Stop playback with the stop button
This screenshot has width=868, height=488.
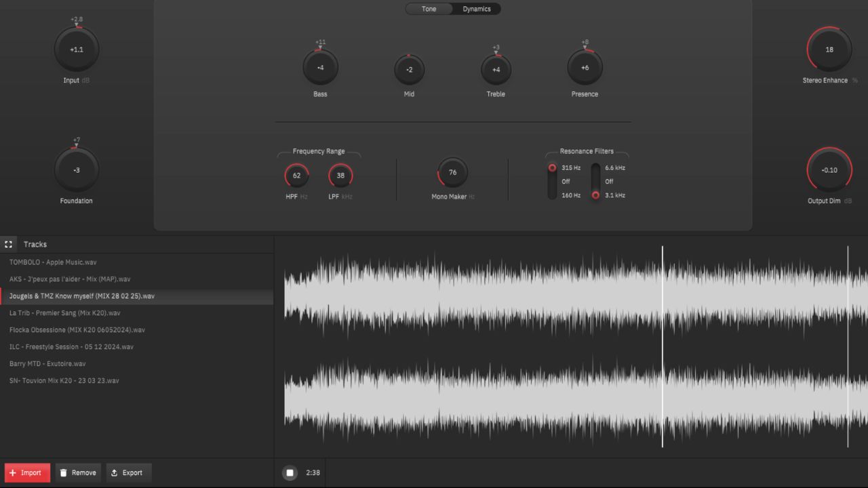pyautogui.click(x=290, y=472)
